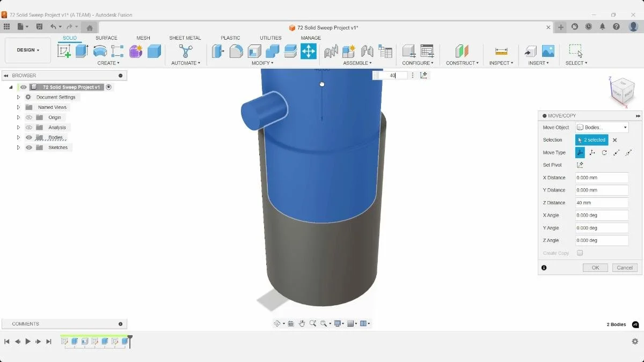644x362 pixels.
Task: Toggle visibility of the root component
Action: tap(23, 87)
